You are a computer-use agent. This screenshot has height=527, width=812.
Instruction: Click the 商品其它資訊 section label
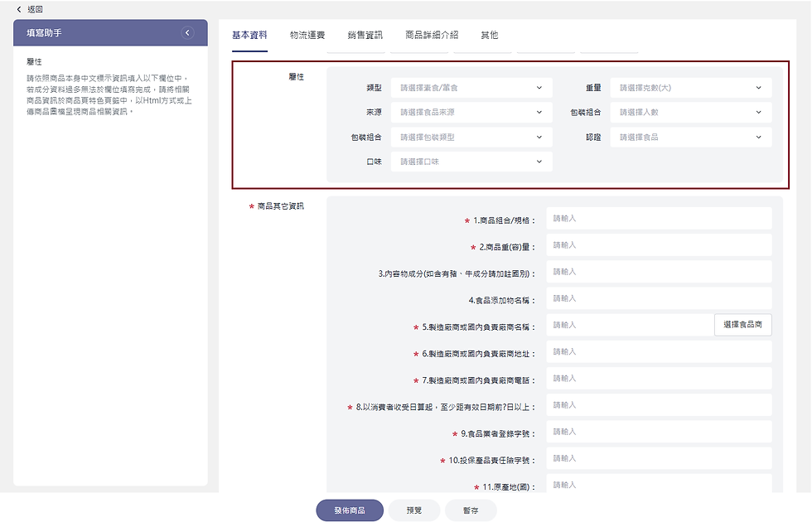point(280,206)
